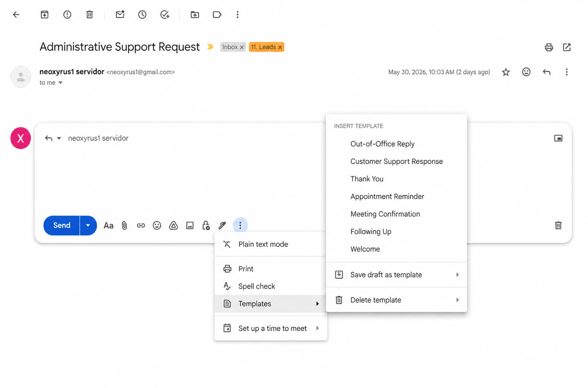Run Spell check
588x388 pixels.
270,286
